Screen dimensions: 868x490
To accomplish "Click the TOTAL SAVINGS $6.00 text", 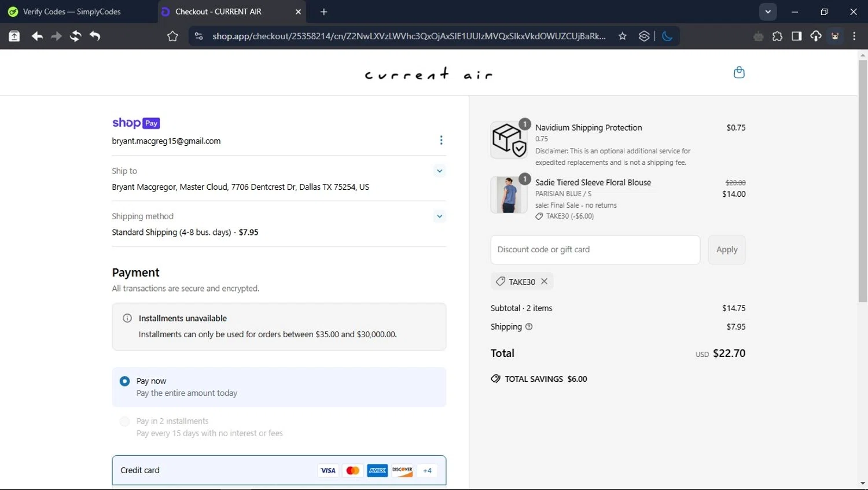I will click(546, 379).
